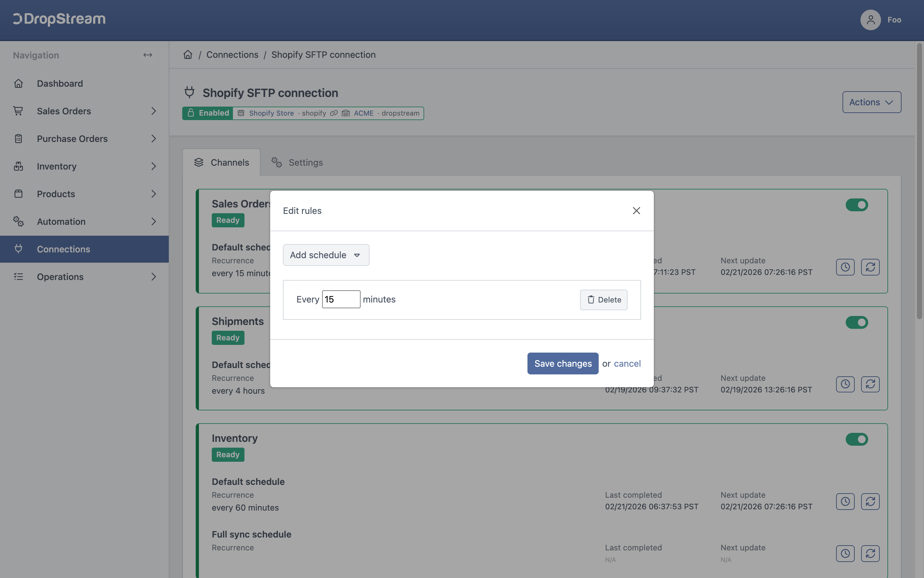
Task: Click the Every minutes input field
Action: point(341,299)
